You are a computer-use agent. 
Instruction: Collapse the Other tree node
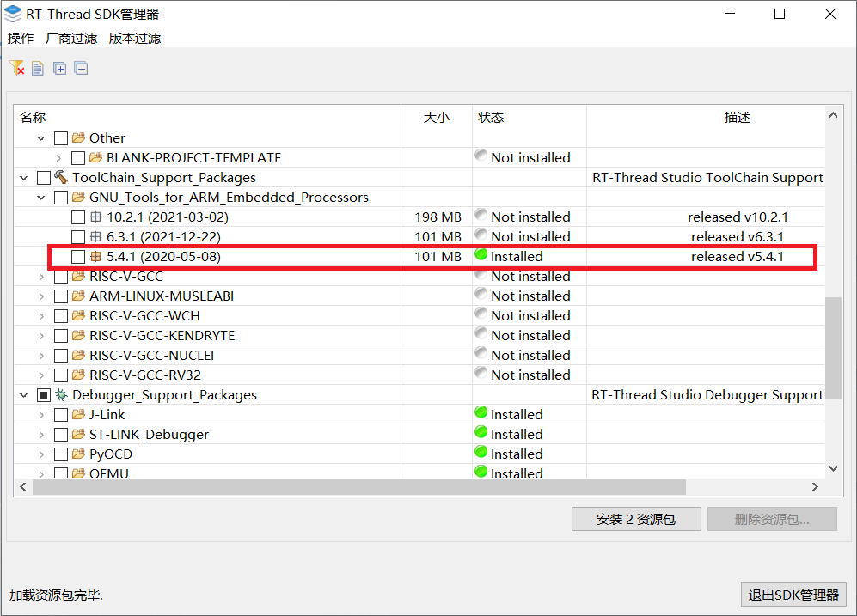[x=41, y=138]
